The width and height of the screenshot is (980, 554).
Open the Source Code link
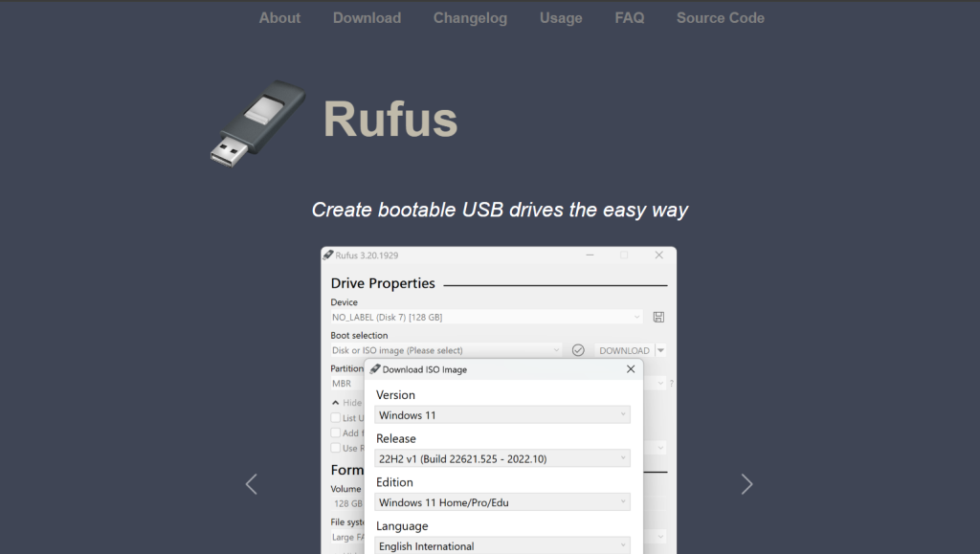[x=720, y=17]
